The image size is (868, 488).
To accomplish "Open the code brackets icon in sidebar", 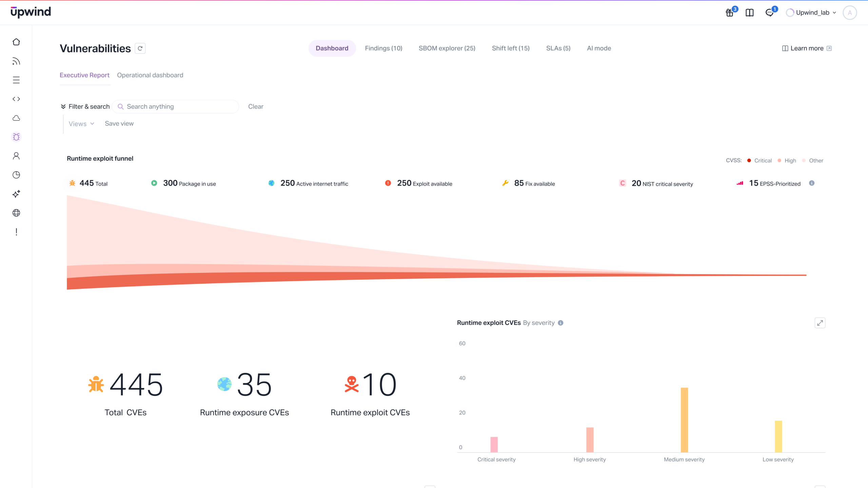I will click(16, 99).
